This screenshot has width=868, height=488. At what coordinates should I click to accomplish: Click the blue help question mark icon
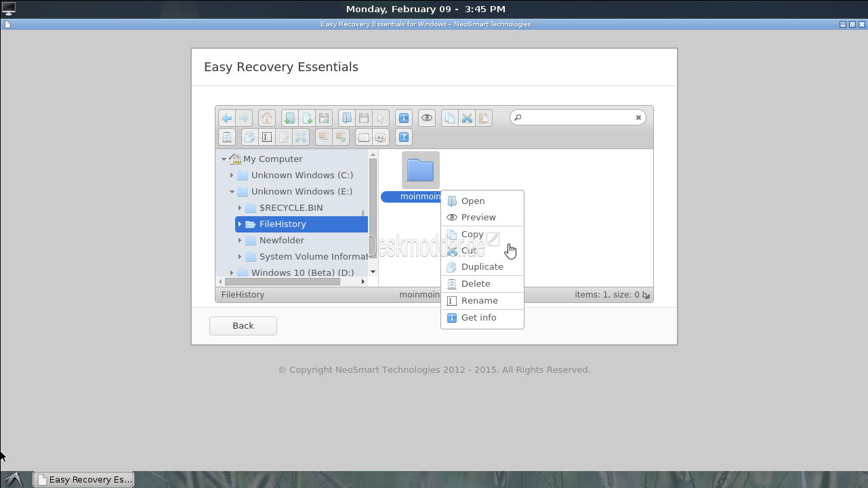point(404,137)
